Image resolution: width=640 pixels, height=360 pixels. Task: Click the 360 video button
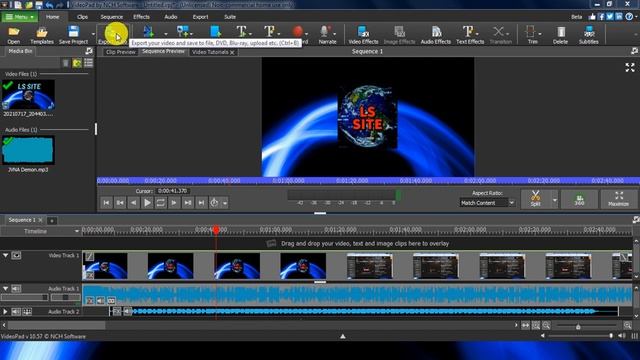(x=579, y=199)
